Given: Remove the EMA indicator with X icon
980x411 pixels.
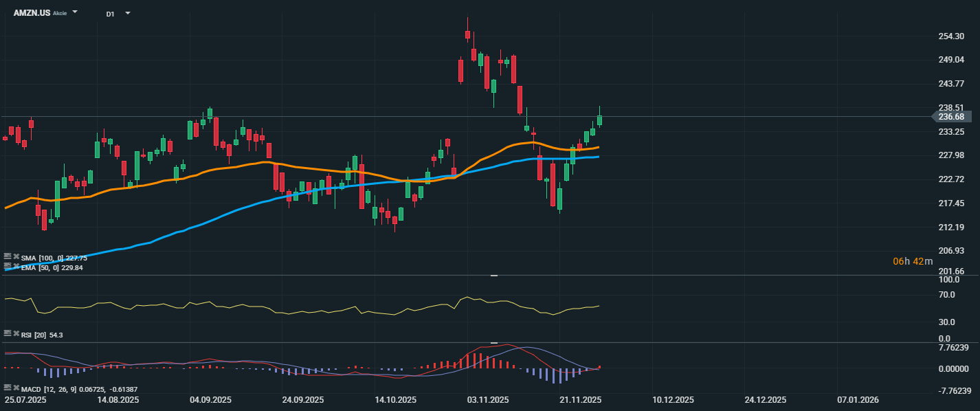Looking at the screenshot, I should click(16, 267).
